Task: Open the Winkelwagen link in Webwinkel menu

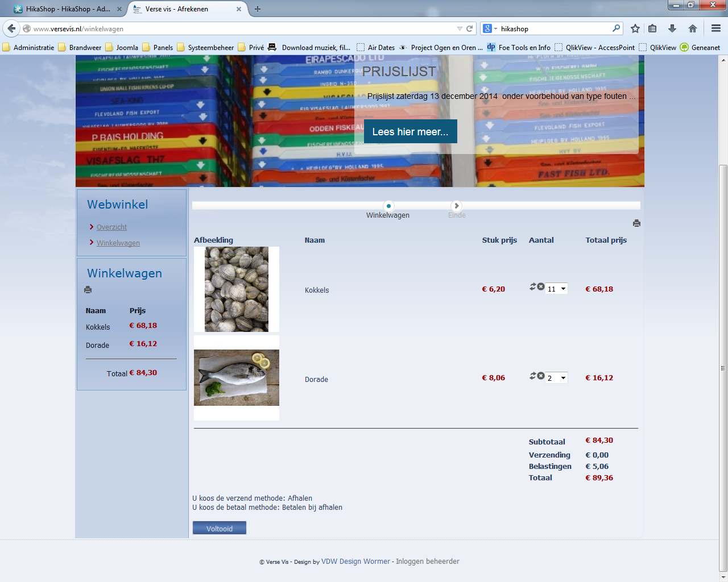Action: (x=118, y=243)
